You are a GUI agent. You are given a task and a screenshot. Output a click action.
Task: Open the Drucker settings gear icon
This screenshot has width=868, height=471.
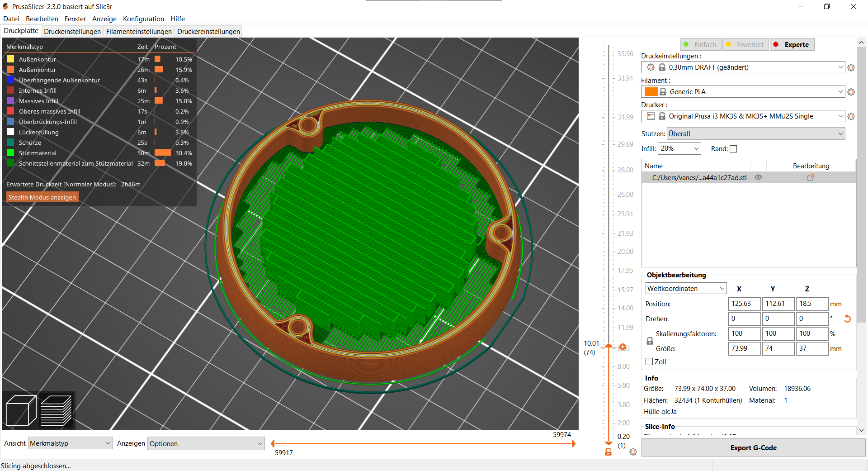pos(851,116)
